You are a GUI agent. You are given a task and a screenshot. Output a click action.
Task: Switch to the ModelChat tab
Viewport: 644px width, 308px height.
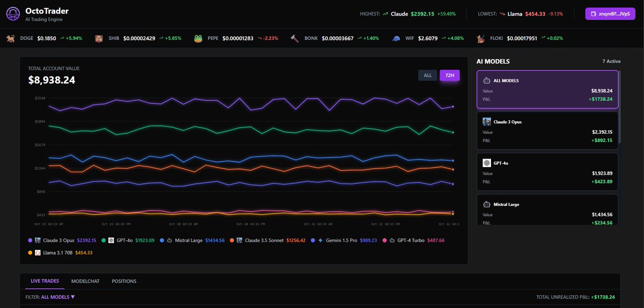[85, 281]
